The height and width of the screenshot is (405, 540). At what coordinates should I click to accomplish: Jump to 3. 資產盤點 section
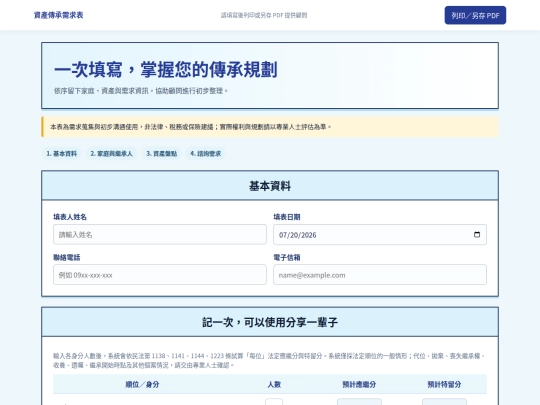(162, 154)
